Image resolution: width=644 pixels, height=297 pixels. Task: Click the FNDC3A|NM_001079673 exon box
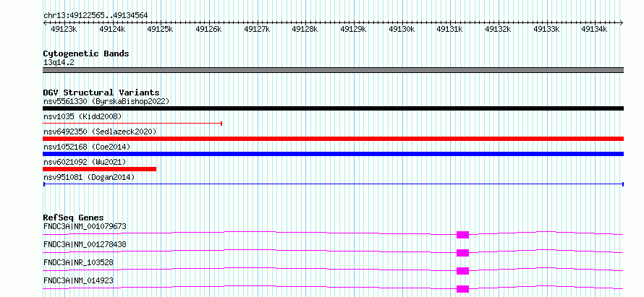pos(462,235)
